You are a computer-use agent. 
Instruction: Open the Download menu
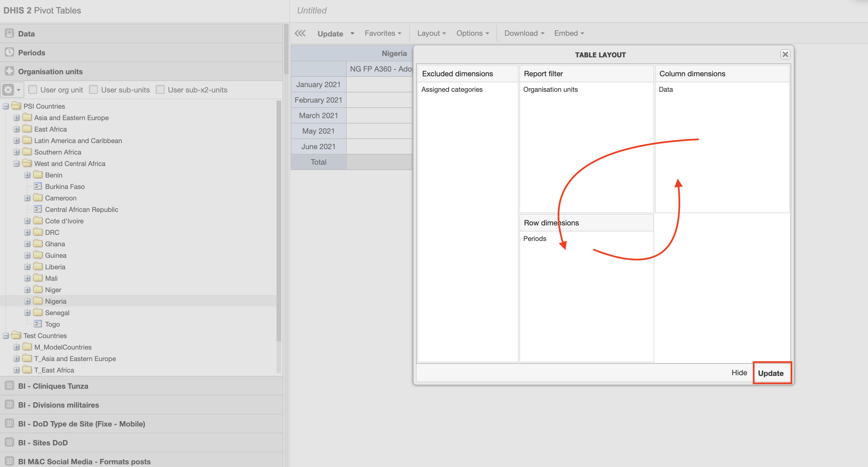point(524,33)
